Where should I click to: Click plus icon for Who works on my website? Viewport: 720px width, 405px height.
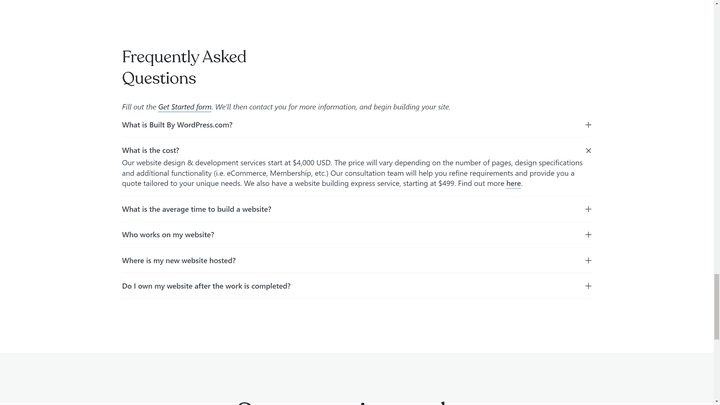(x=588, y=235)
